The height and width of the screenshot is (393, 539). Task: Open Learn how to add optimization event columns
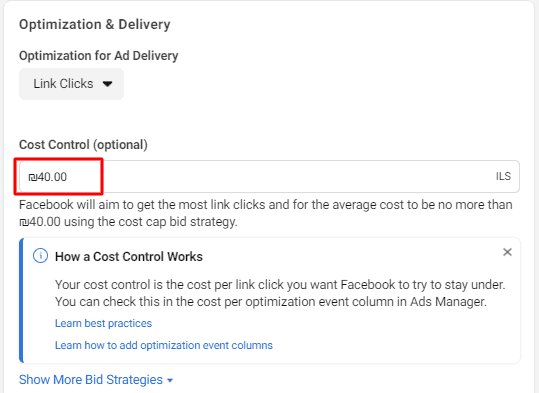pos(164,345)
